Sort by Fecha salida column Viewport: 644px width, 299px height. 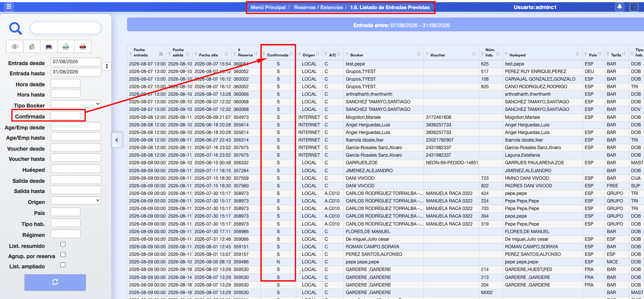click(187, 54)
